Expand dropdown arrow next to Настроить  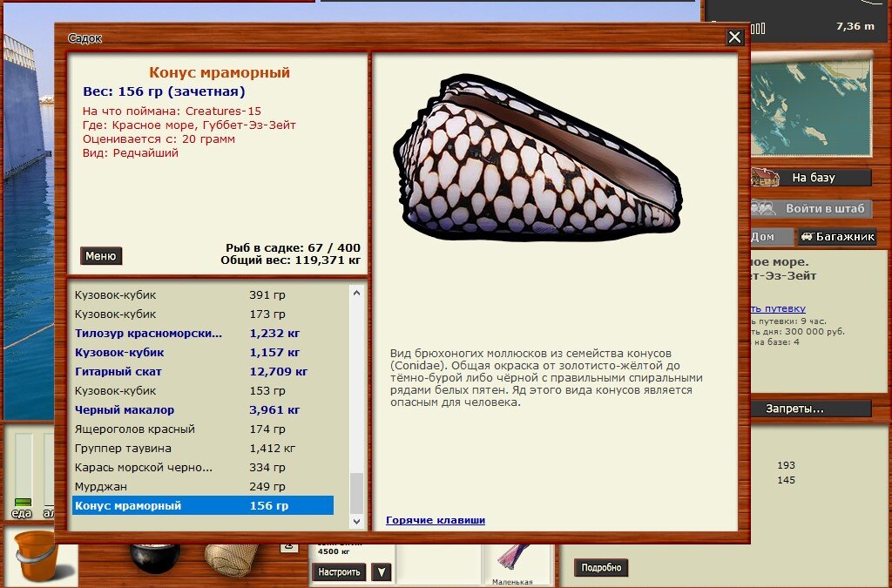tap(381, 572)
